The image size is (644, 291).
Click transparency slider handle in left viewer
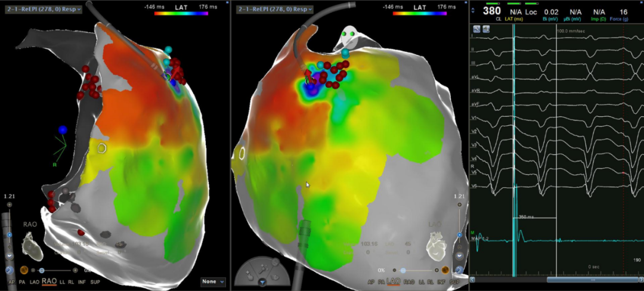[x=42, y=270]
